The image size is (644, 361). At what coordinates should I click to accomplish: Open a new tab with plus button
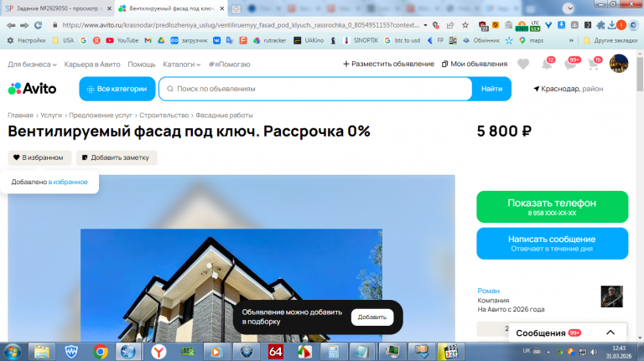(x=236, y=8)
